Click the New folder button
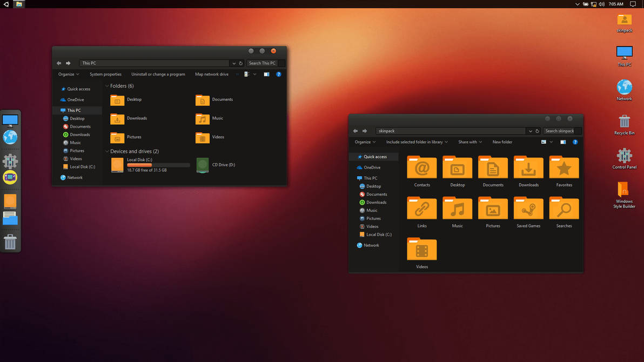The width and height of the screenshot is (644, 362). 502,142
